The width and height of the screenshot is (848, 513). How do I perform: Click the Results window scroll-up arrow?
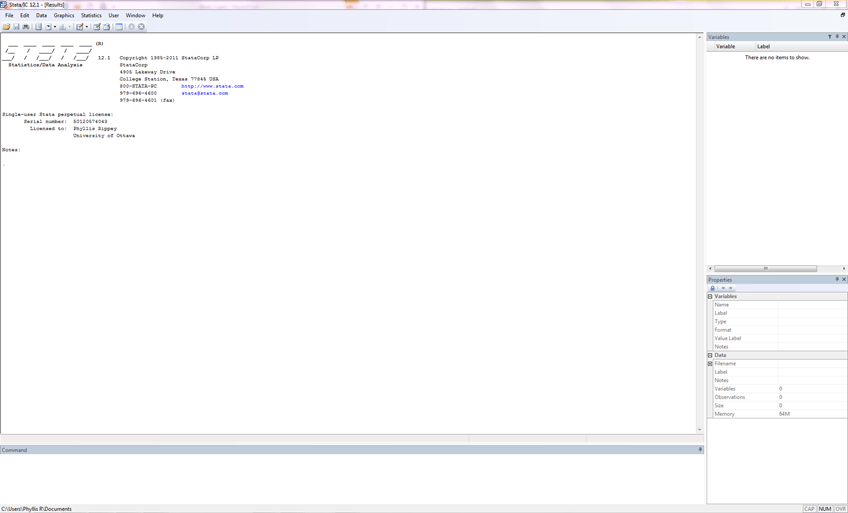click(699, 37)
